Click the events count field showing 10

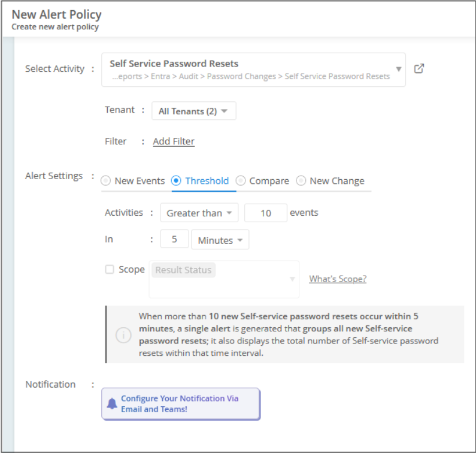[x=266, y=213]
